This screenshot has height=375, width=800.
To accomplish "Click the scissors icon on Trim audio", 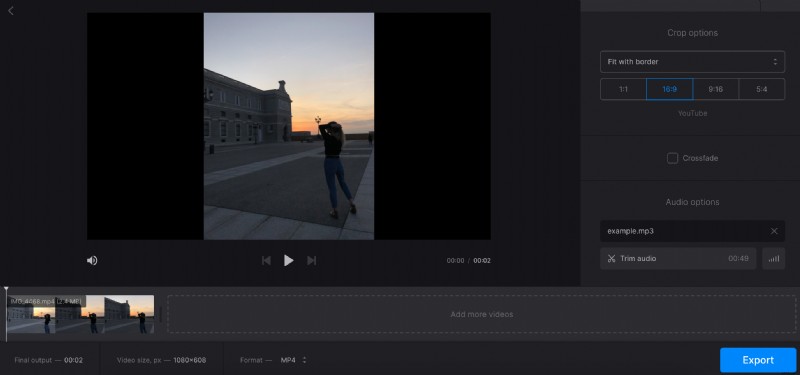I will [x=611, y=259].
